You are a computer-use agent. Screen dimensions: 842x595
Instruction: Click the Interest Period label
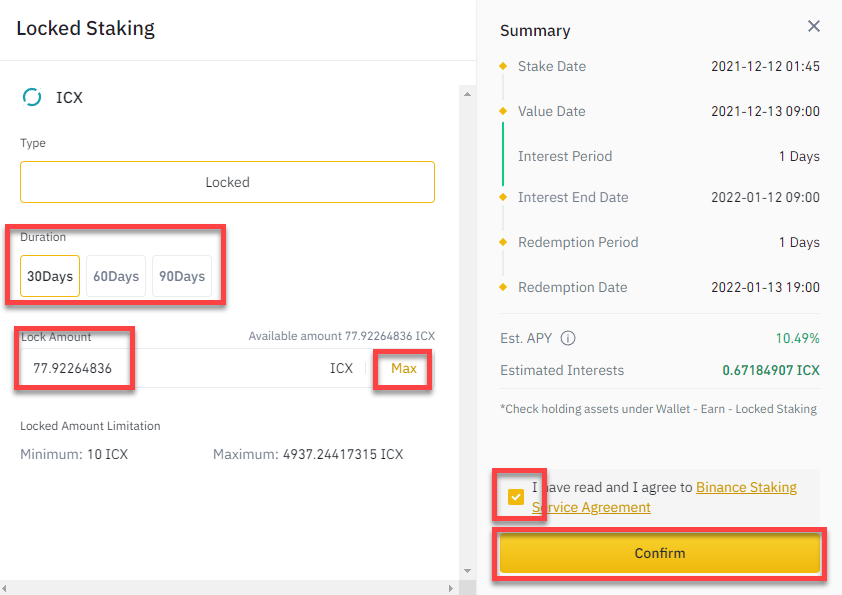click(x=565, y=156)
